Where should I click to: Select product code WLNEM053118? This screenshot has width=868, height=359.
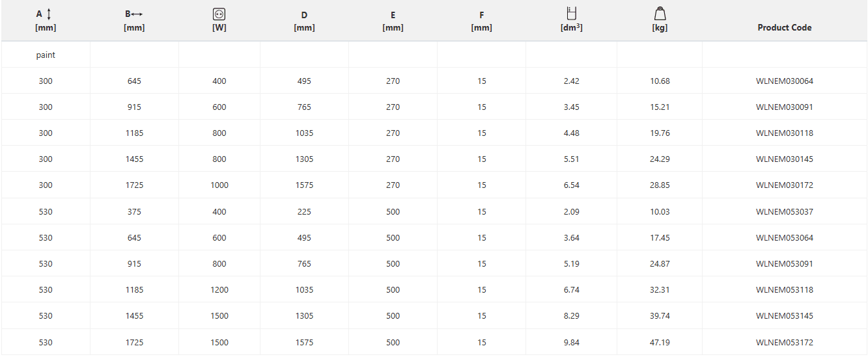click(x=784, y=290)
